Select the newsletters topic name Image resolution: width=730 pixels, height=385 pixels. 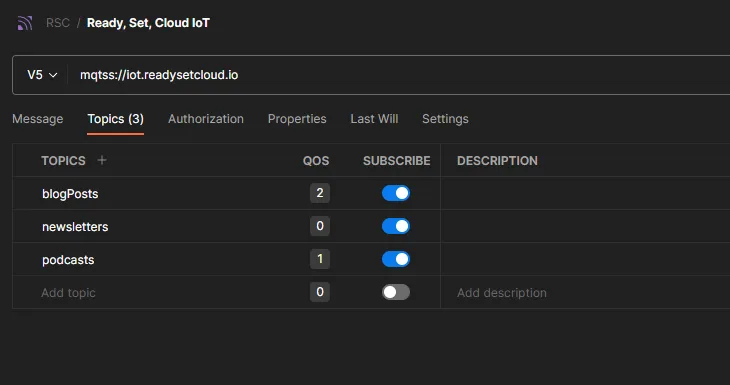click(x=75, y=227)
